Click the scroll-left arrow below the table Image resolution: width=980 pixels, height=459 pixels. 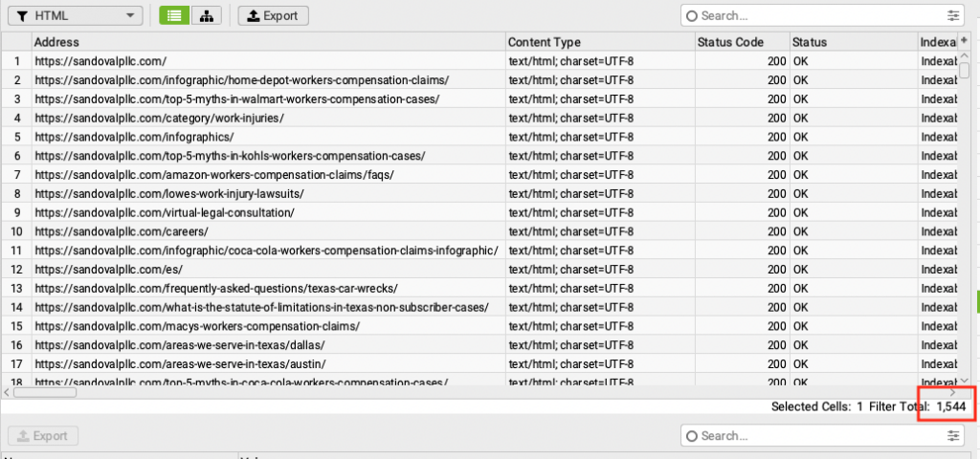pos(8,391)
